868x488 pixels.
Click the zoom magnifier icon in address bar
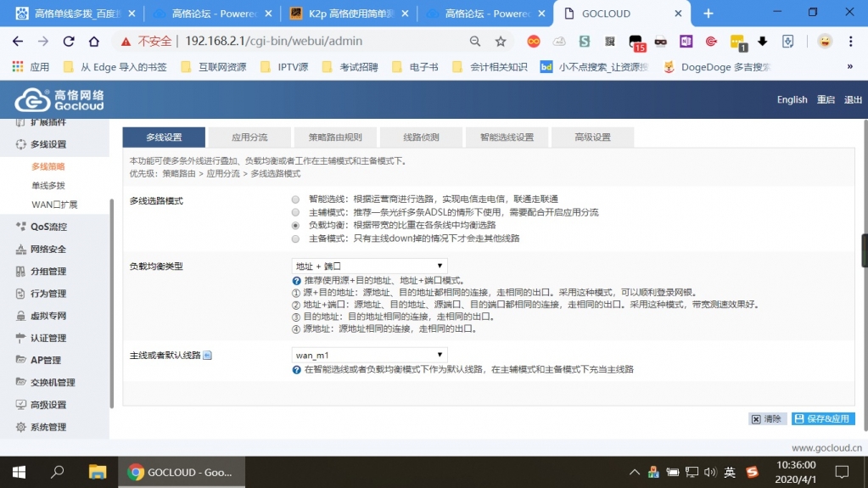click(x=475, y=41)
